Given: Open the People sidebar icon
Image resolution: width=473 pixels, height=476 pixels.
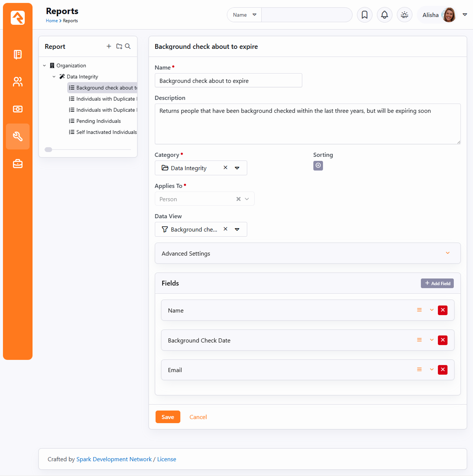Looking at the screenshot, I should [18, 82].
